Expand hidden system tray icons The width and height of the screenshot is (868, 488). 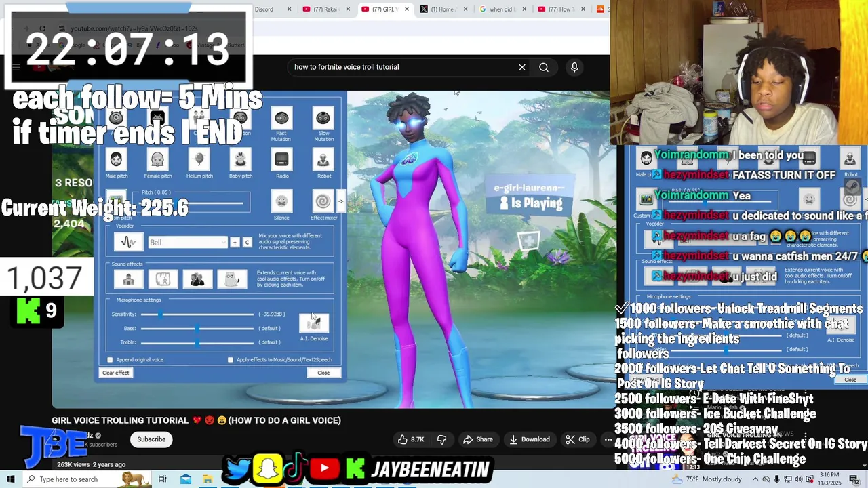(755, 479)
